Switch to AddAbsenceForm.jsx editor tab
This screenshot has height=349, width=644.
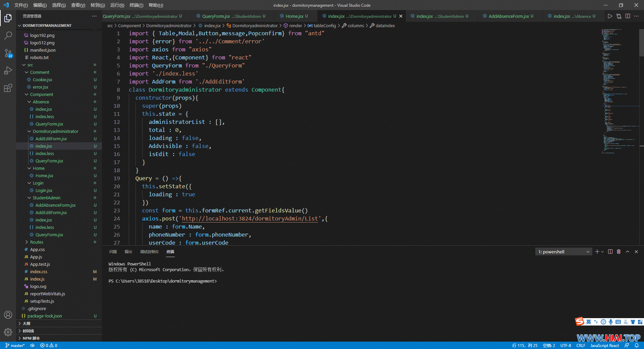coord(508,16)
